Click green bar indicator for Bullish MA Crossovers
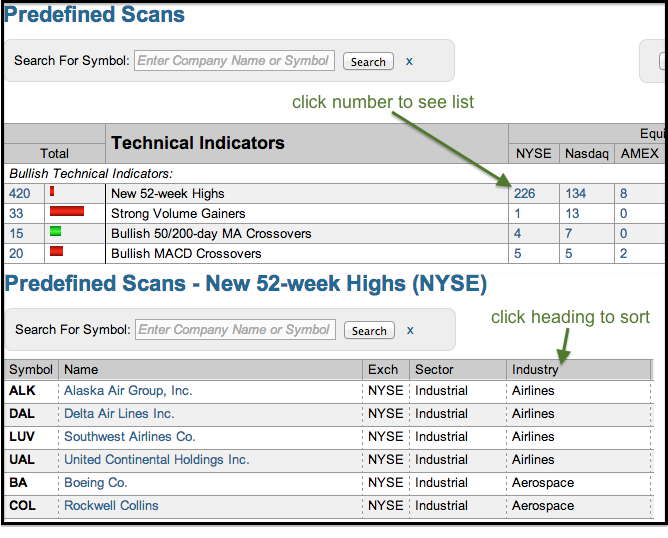The image size is (668, 538). tap(55, 231)
